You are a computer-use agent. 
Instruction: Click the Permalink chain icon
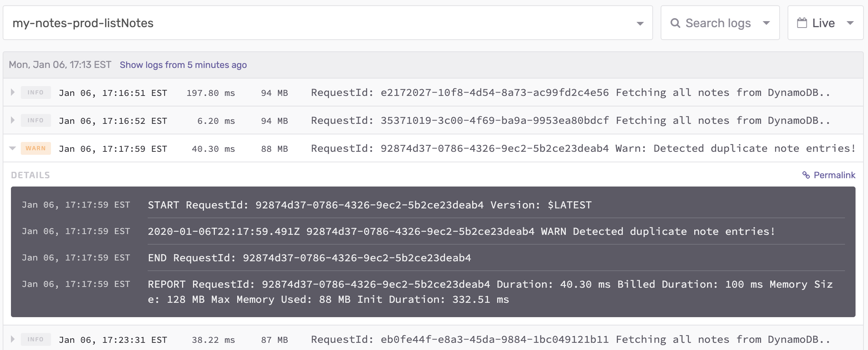point(806,175)
